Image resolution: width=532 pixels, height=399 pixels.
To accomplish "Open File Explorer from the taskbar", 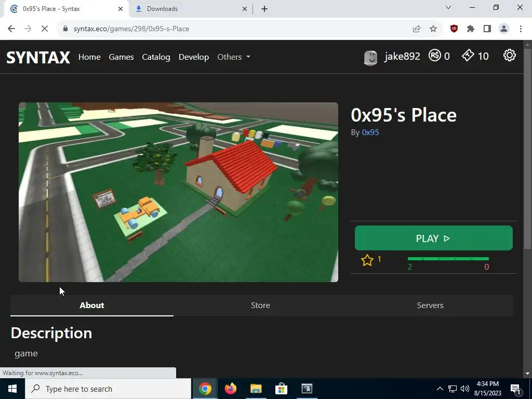I will point(256,389).
